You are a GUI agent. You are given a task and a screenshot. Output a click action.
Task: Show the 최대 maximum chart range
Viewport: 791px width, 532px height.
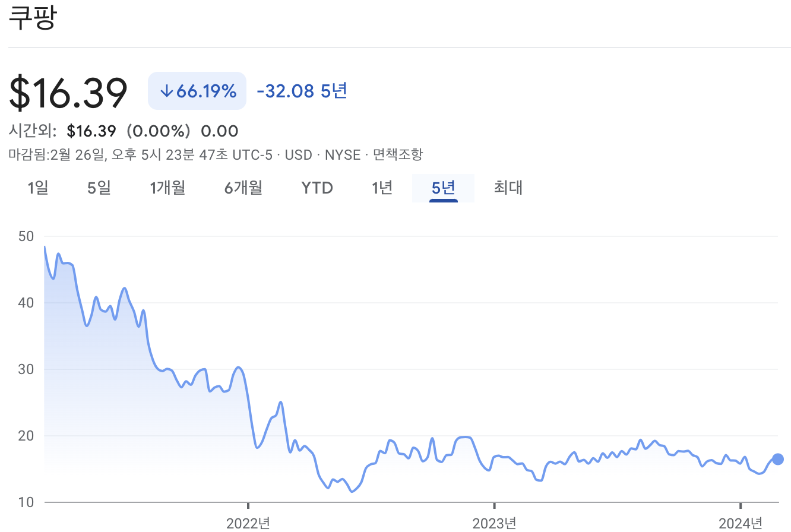pyautogui.click(x=508, y=188)
